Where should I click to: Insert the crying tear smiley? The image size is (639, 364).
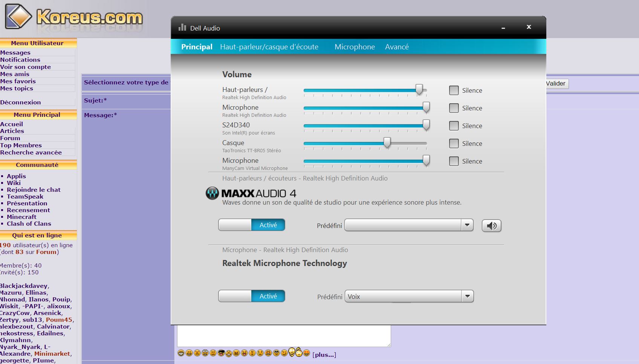(x=260, y=353)
